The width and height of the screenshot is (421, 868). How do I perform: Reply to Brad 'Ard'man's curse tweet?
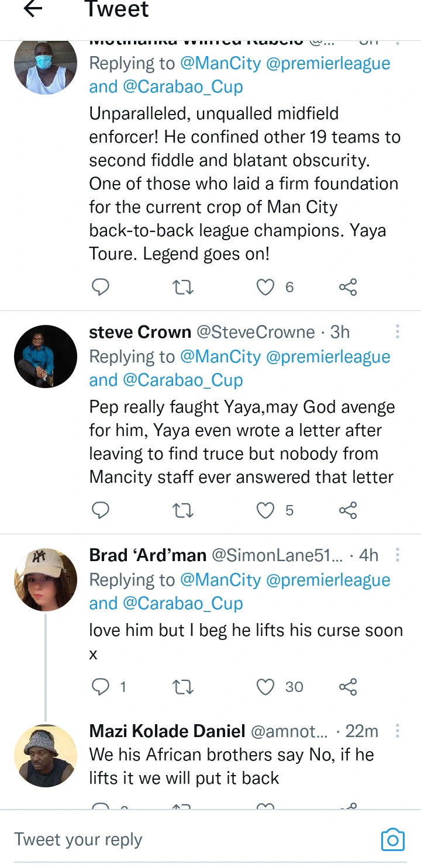101,687
